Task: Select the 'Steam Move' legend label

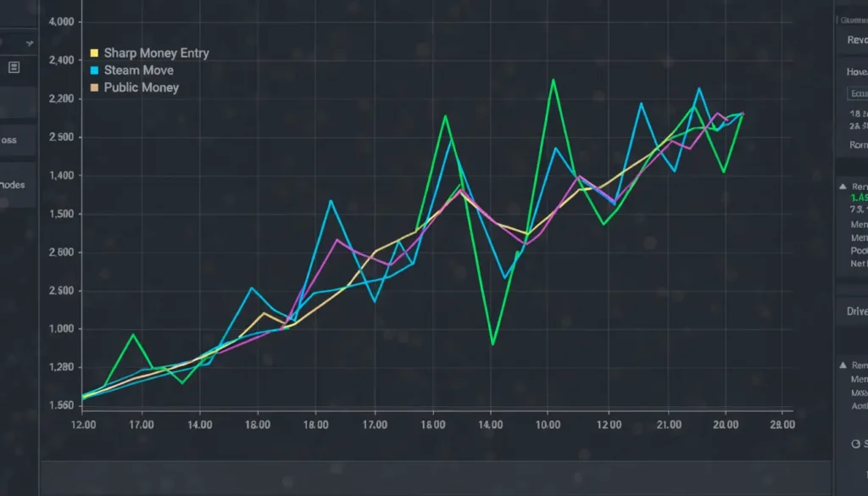Action: (139, 70)
